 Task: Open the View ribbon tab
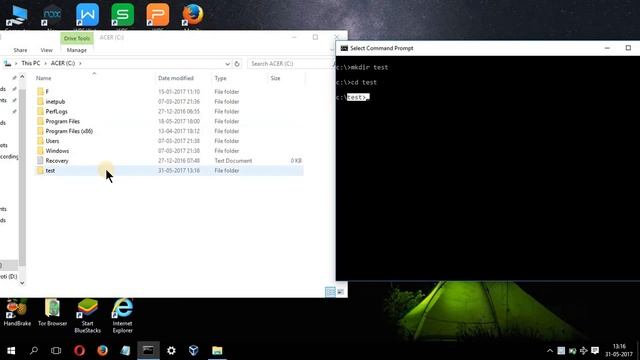pos(46,50)
